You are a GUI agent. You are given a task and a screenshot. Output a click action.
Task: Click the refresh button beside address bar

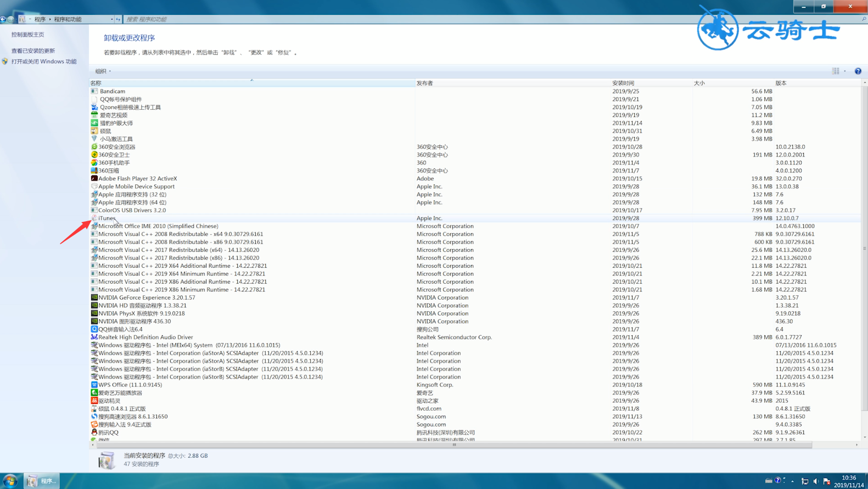point(118,19)
